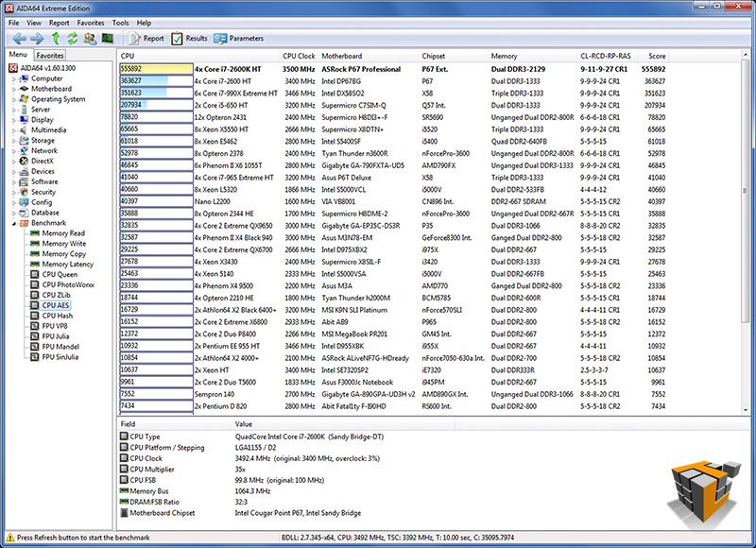Open the File menu
The width and height of the screenshot is (756, 548).
[x=14, y=23]
